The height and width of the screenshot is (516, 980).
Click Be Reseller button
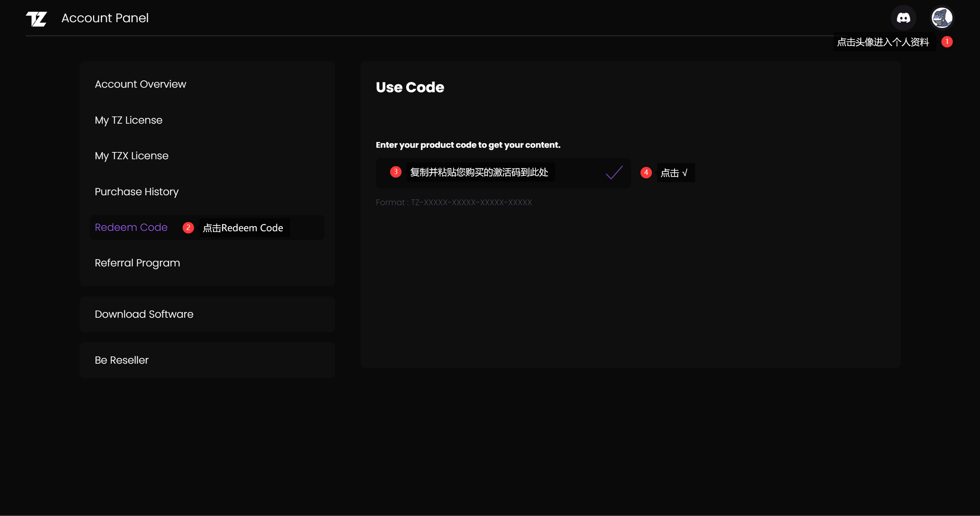[122, 360]
